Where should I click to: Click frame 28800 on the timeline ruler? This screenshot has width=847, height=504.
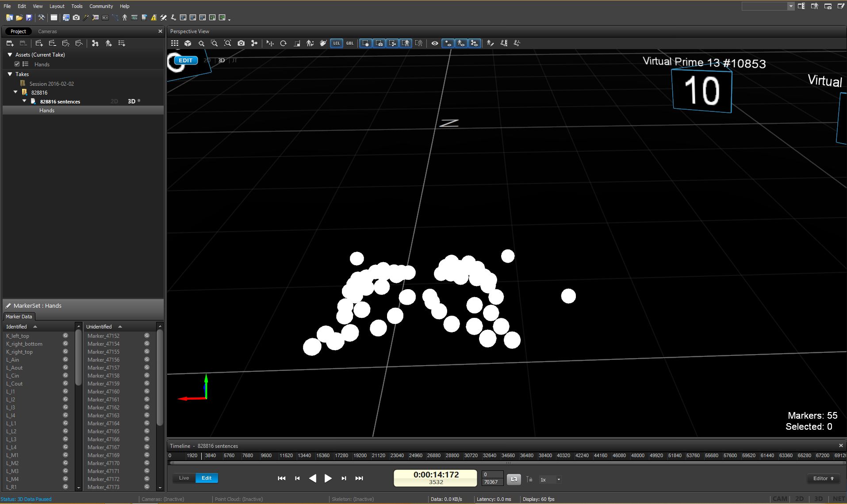pyautogui.click(x=452, y=455)
